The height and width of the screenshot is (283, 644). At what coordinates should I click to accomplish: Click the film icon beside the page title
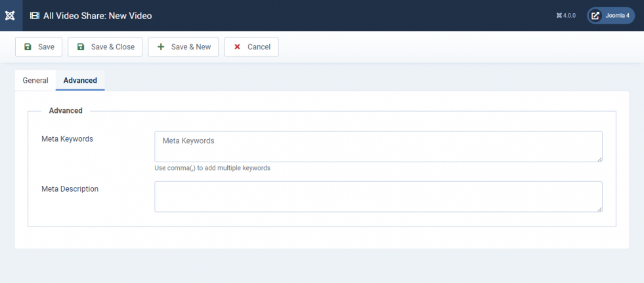[35, 16]
